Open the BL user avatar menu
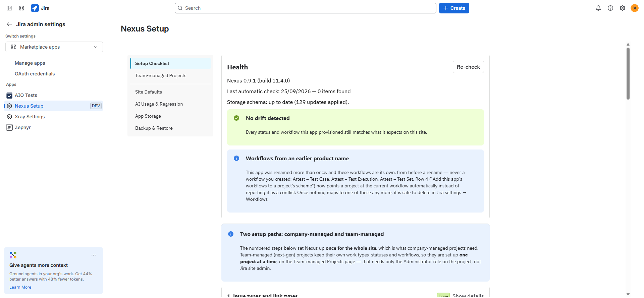The width and height of the screenshot is (644, 298). click(635, 8)
